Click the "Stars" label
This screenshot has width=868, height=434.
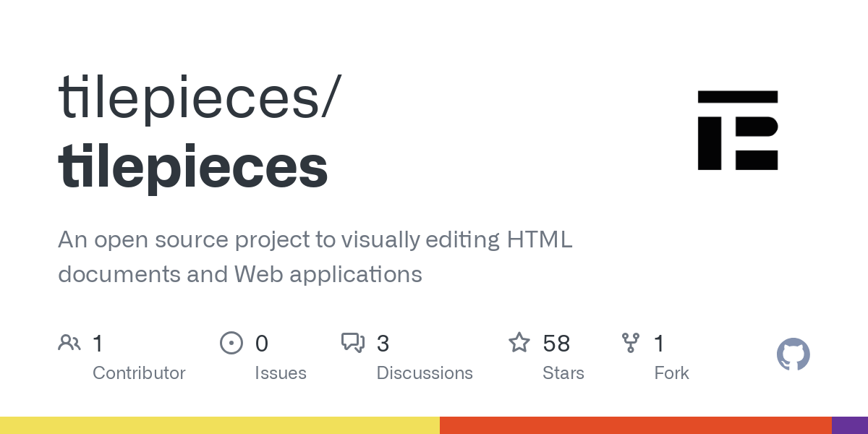[563, 373]
